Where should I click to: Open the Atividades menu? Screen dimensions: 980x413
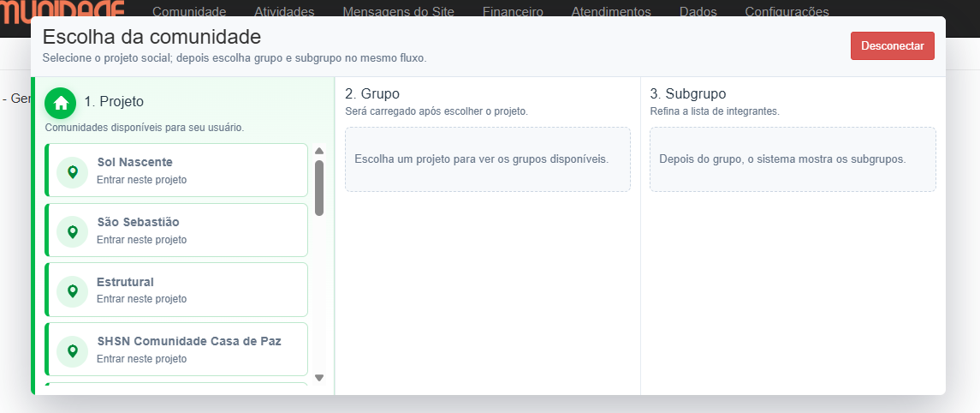click(284, 11)
